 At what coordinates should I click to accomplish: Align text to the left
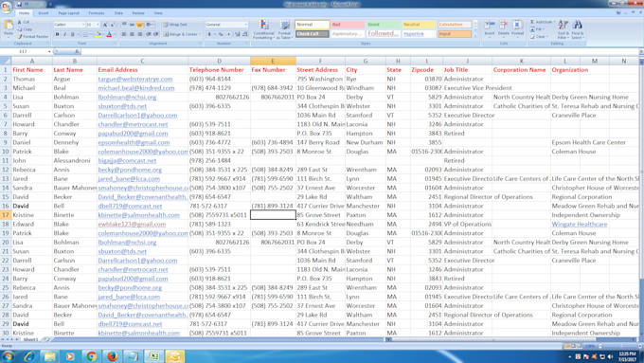coord(124,34)
